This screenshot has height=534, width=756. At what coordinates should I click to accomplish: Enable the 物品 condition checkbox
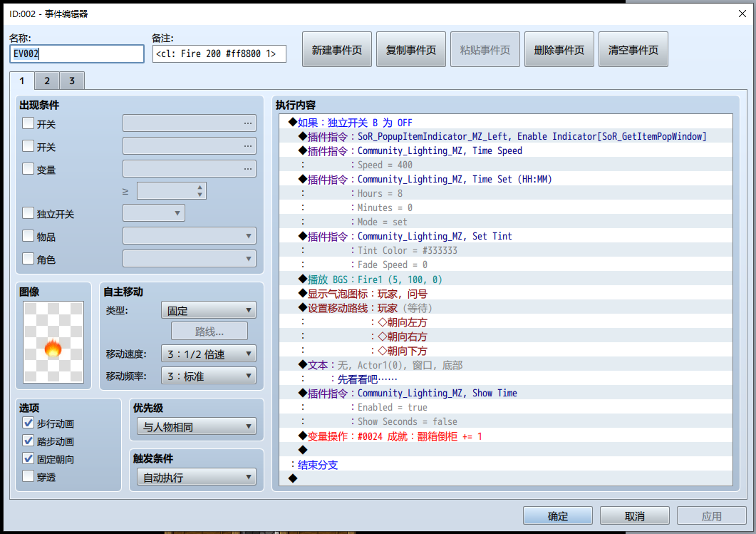28,235
